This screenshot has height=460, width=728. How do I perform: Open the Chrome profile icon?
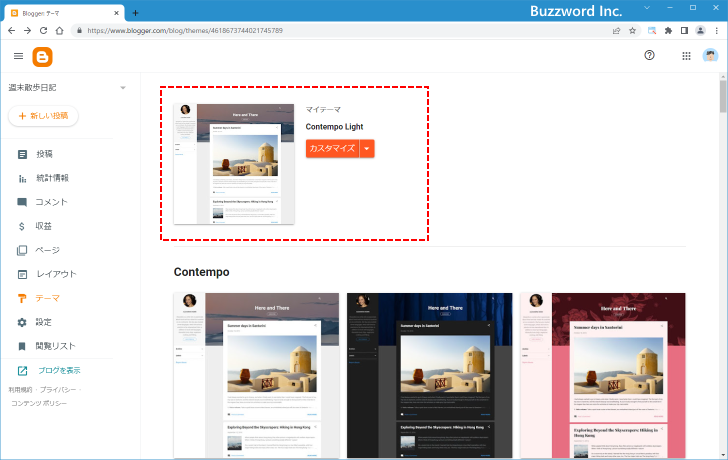coord(700,31)
